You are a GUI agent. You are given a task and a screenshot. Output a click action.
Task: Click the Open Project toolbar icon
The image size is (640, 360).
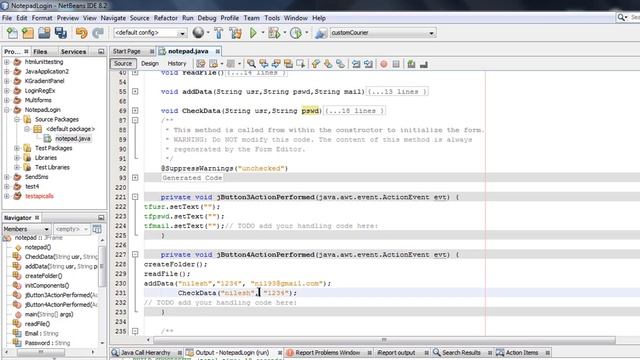coord(44,33)
